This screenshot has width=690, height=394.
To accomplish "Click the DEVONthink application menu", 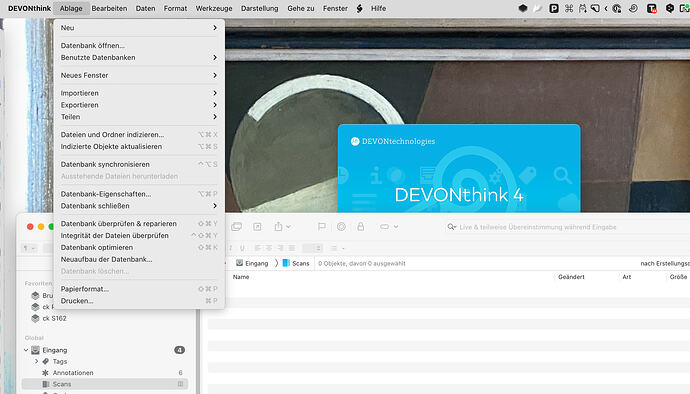I will [x=29, y=8].
